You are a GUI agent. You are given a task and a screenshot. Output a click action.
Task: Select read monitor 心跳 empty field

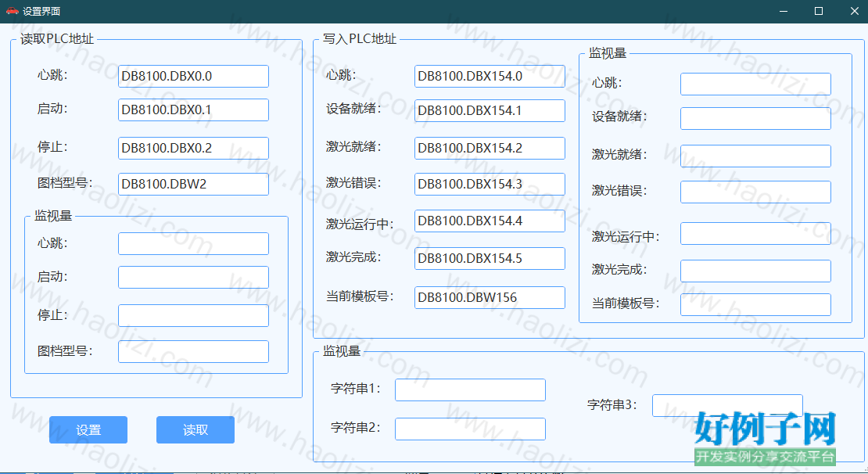(193, 243)
